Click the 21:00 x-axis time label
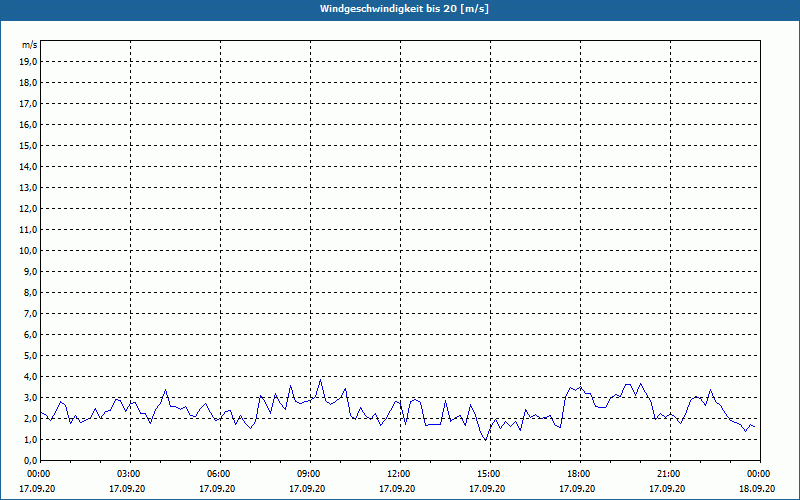800x500 pixels. 669,473
